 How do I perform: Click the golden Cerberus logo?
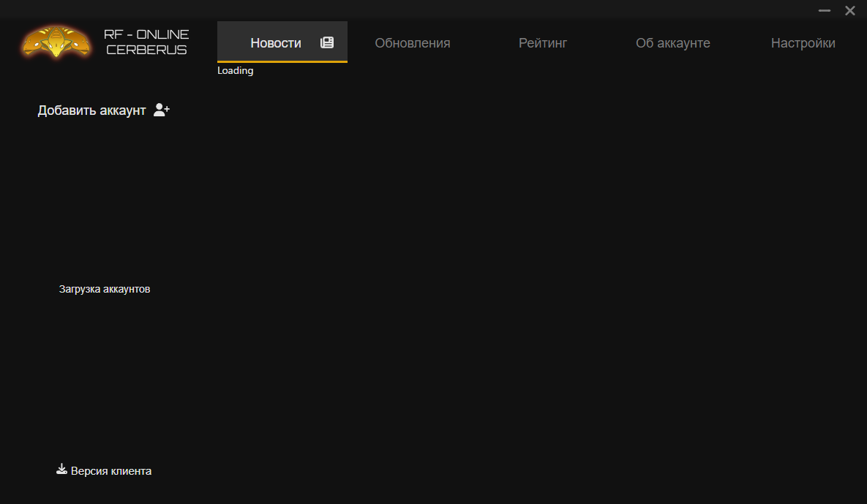click(57, 42)
